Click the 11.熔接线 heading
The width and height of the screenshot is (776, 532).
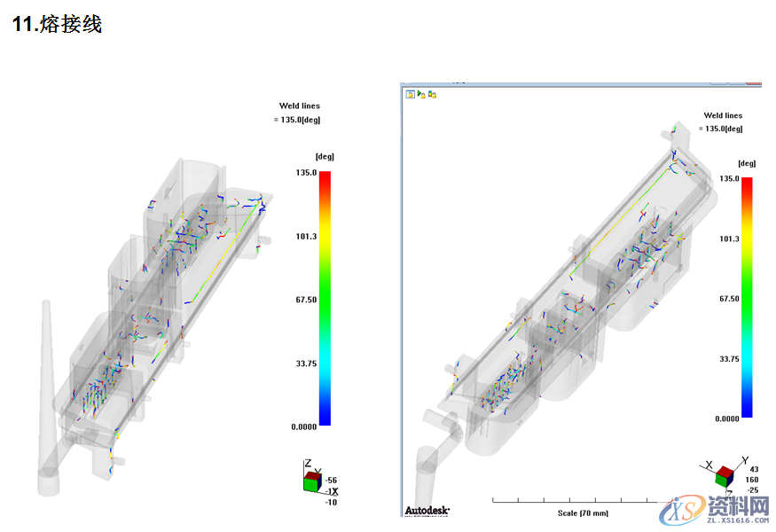(x=57, y=25)
